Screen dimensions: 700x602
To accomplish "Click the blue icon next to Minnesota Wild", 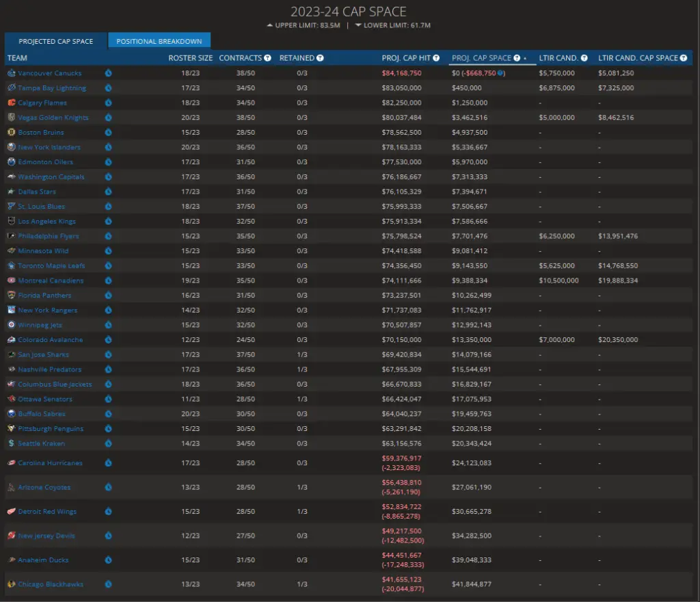I will pos(108,250).
